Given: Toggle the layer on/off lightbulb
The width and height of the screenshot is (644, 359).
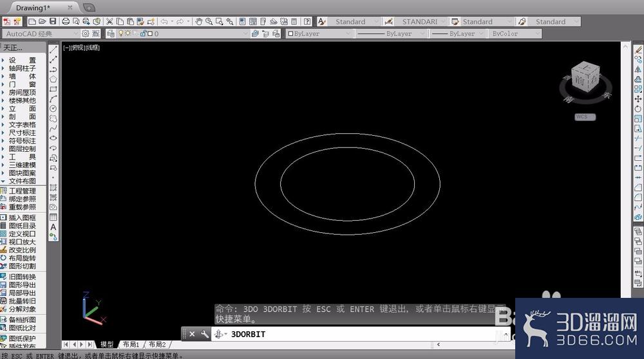Looking at the screenshot, I should (121, 33).
